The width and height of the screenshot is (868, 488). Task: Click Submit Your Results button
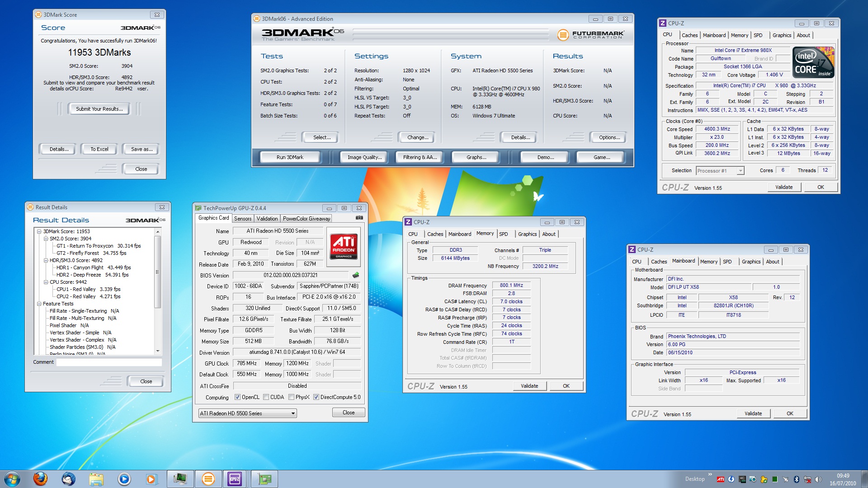(99, 109)
